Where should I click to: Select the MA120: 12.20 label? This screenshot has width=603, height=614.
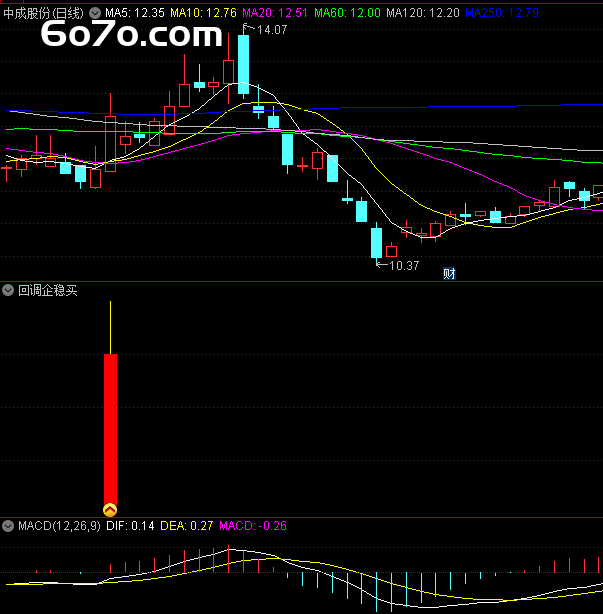[x=422, y=13]
